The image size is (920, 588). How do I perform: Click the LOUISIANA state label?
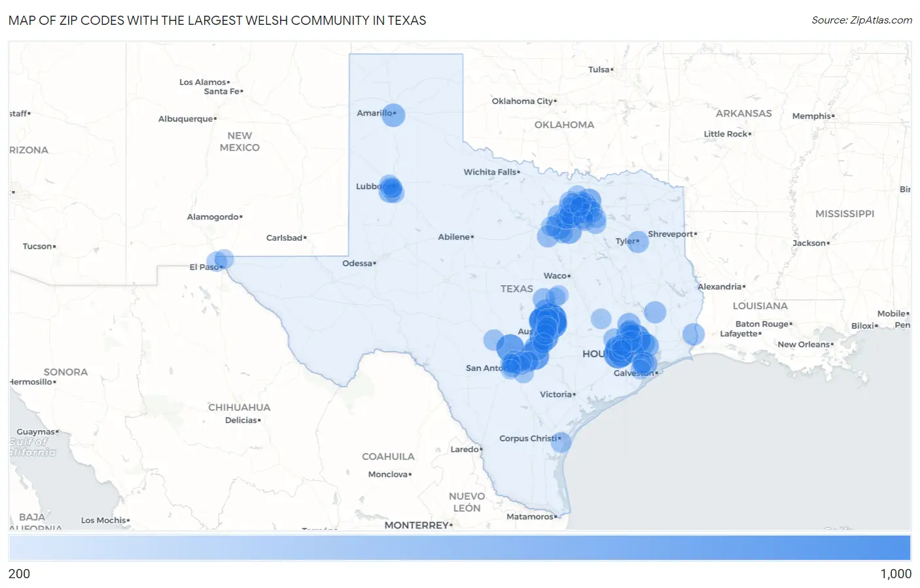[760, 306]
